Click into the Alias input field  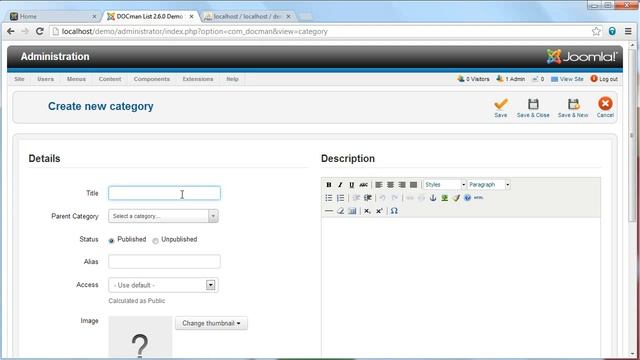164,262
